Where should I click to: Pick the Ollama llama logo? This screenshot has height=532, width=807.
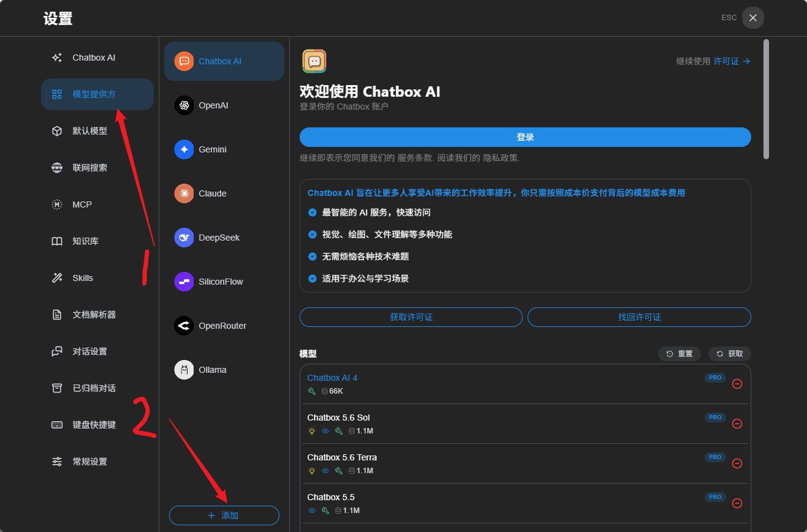(184, 370)
